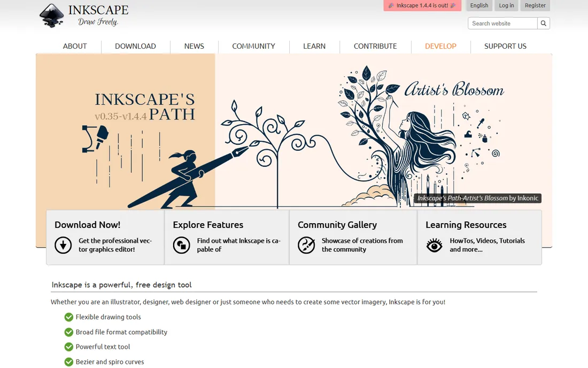Click the Community Gallery brush icon

click(x=306, y=245)
